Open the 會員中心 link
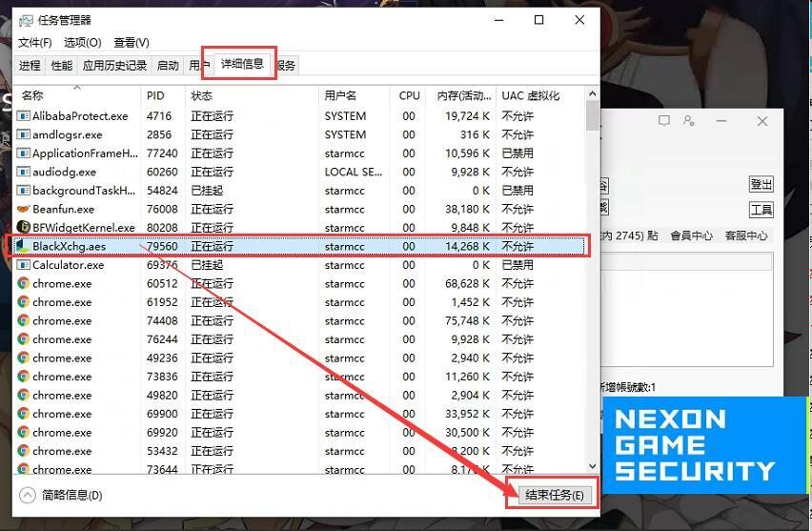This screenshot has width=812, height=531. coord(691,235)
